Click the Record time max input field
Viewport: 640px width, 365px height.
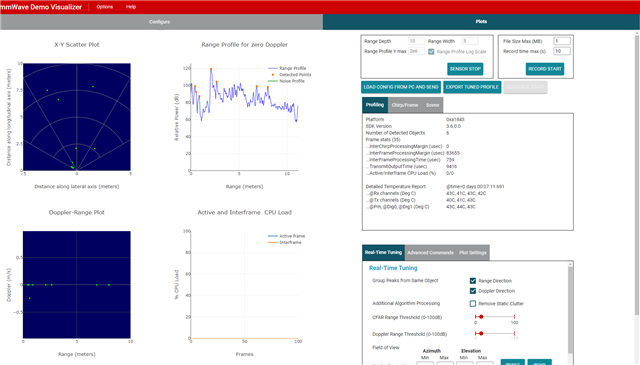(x=562, y=51)
